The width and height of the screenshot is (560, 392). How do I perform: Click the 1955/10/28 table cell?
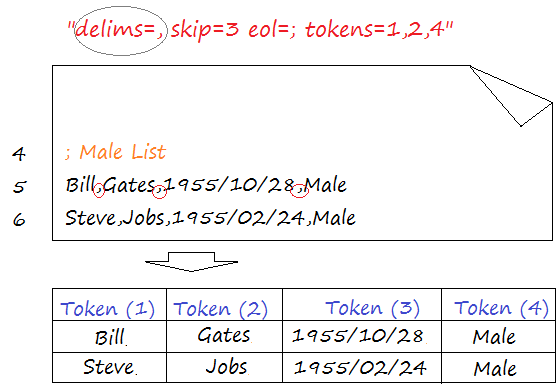coord(362,337)
